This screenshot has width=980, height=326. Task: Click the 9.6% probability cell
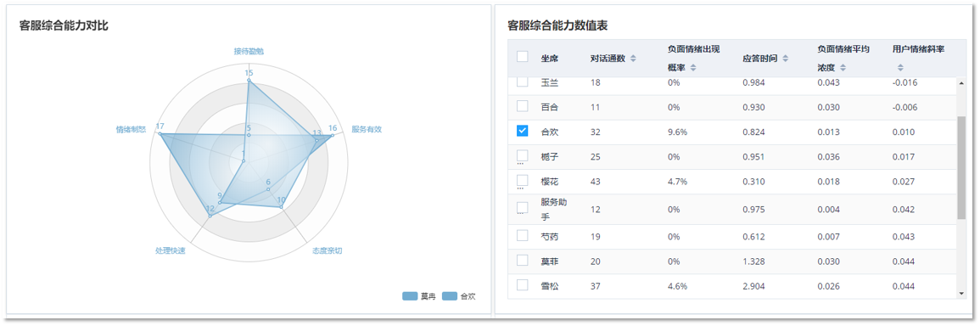click(x=677, y=132)
